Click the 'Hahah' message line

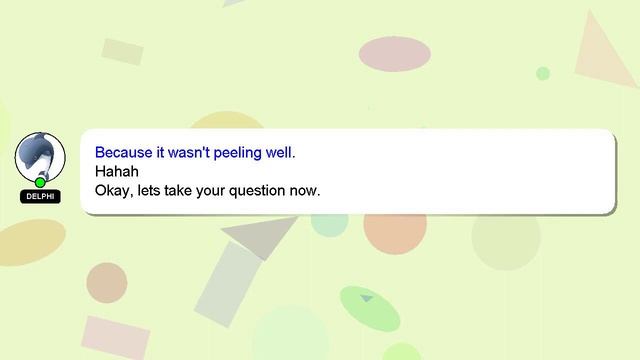point(117,171)
